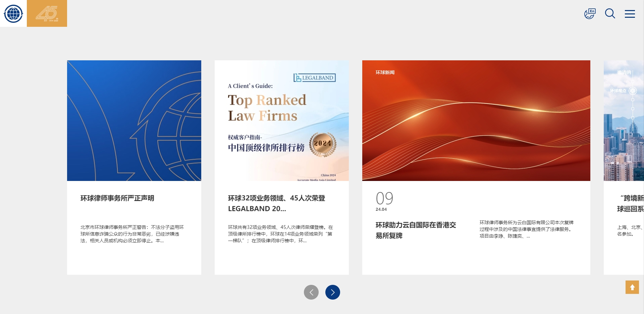Click summary text 上海、北京 on last card

click(x=630, y=231)
